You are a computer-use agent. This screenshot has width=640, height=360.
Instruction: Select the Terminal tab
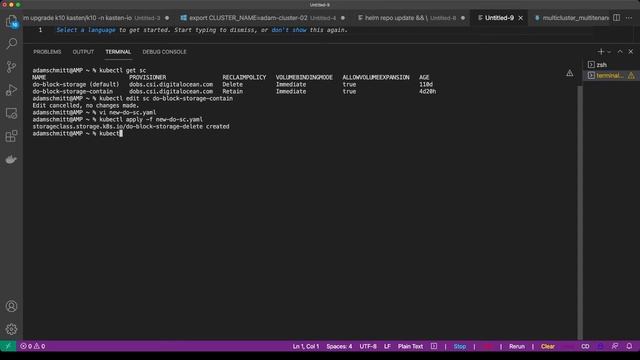point(118,52)
